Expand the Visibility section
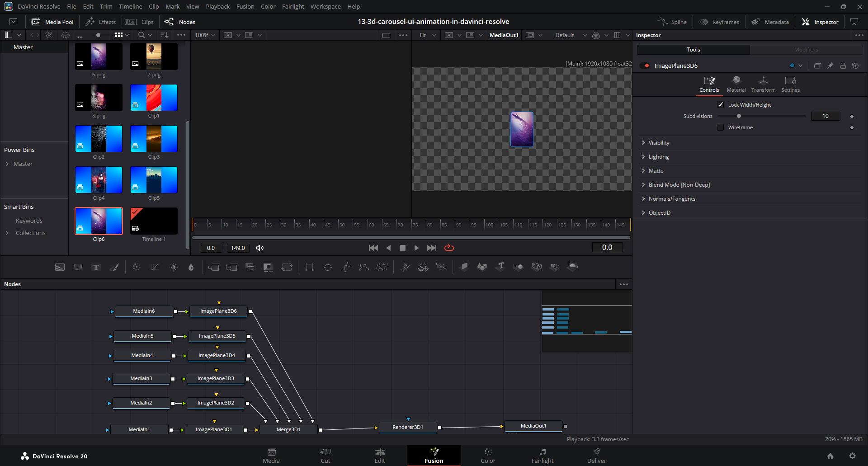Screen dimensions: 868x466 click(x=659, y=143)
